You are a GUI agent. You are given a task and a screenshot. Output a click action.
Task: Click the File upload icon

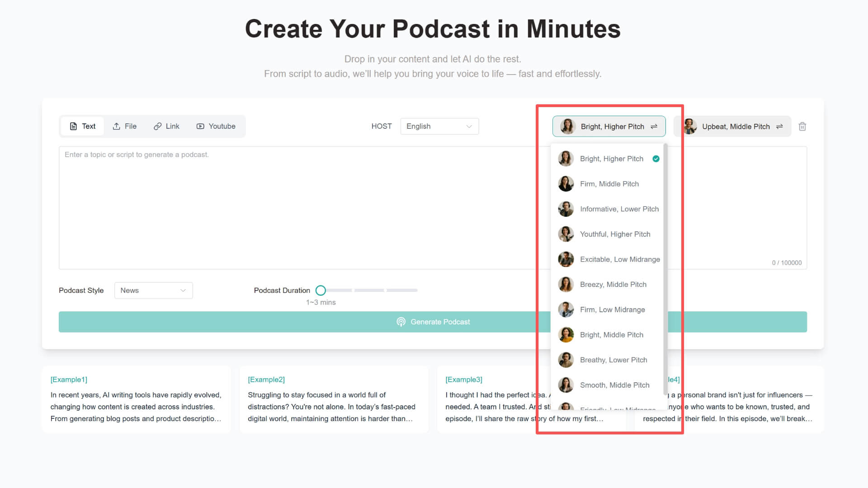click(x=116, y=127)
